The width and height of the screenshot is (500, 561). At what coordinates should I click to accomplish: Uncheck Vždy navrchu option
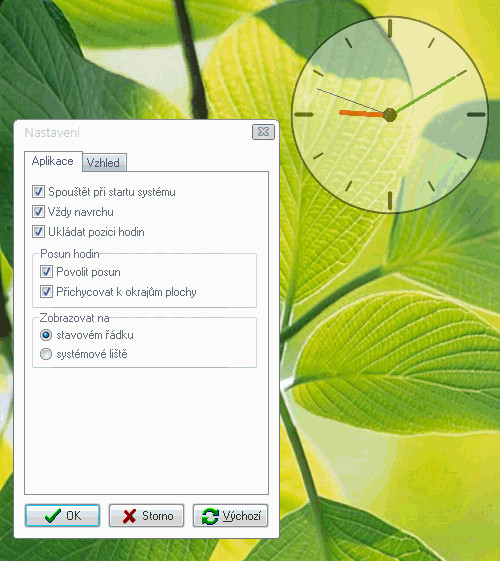click(x=38, y=212)
